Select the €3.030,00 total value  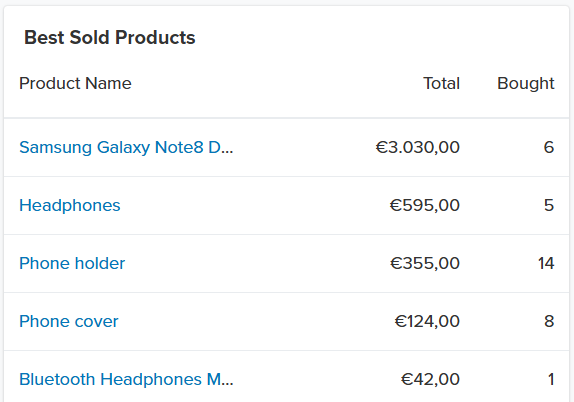click(418, 148)
